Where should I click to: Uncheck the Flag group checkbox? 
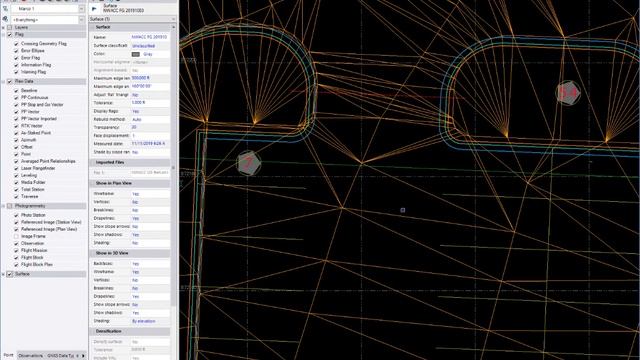pos(10,35)
